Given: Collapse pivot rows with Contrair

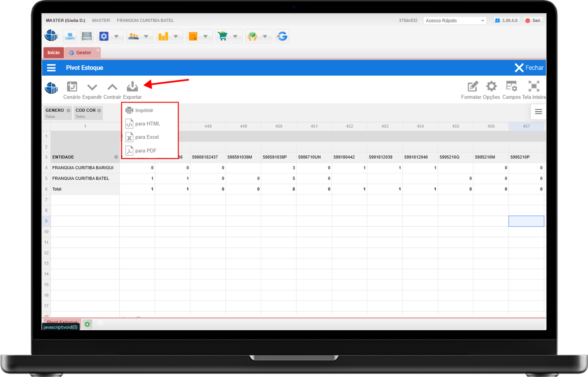Looking at the screenshot, I should 112,87.
